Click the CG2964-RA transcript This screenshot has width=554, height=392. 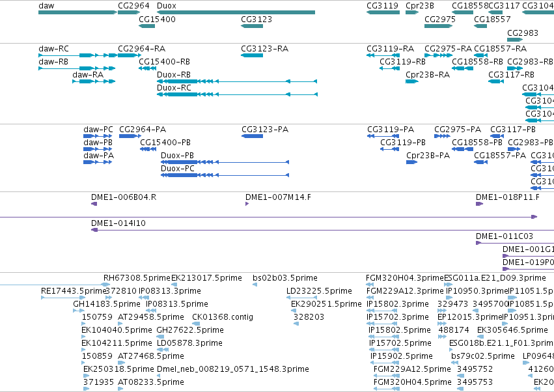point(129,55)
